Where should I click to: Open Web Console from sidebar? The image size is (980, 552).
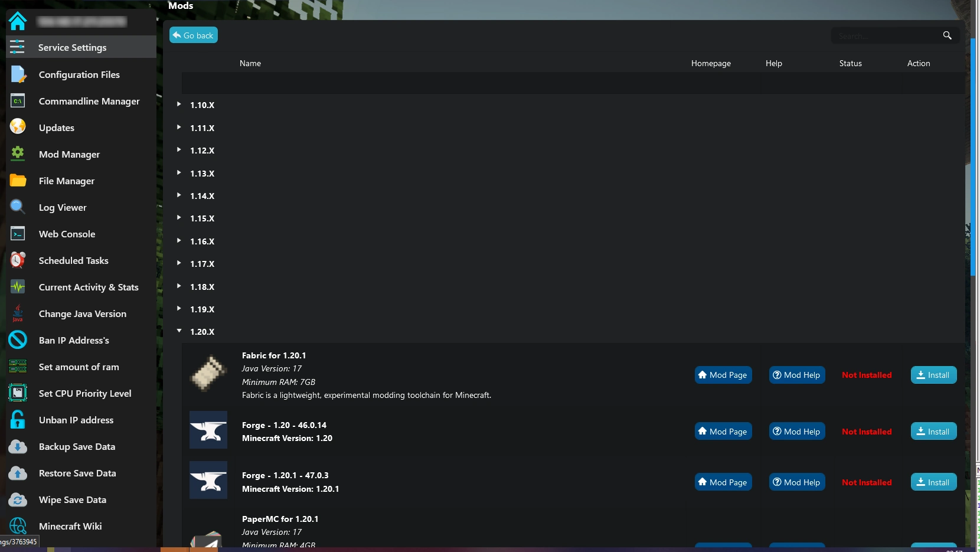(67, 234)
